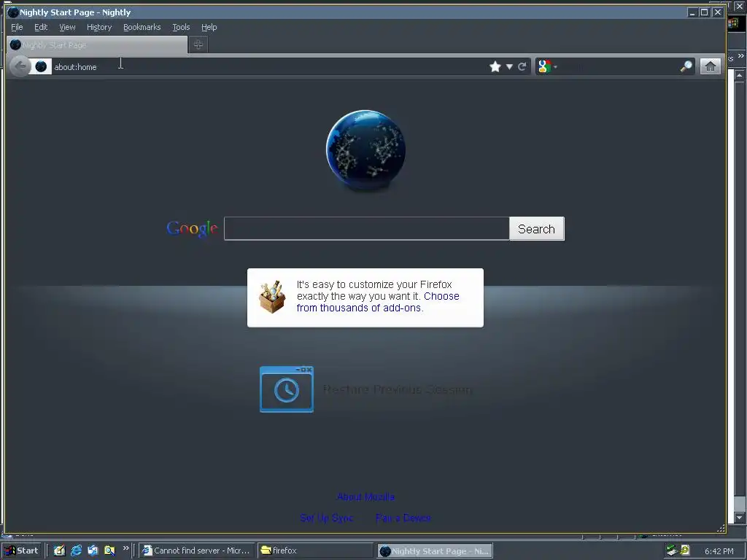Open the Set Up Sync link
Image resolution: width=747 pixels, height=560 pixels.
tap(327, 518)
